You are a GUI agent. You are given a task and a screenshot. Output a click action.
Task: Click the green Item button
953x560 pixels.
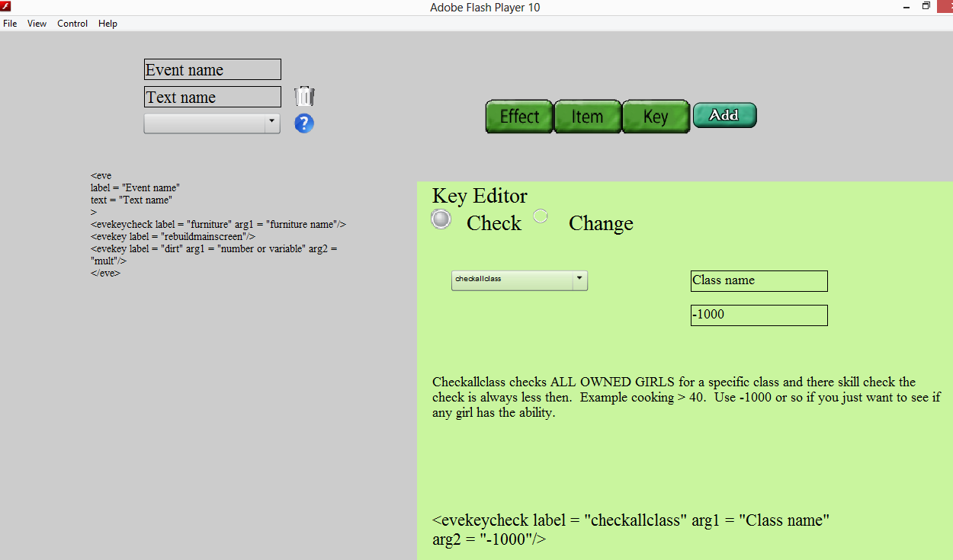click(587, 117)
